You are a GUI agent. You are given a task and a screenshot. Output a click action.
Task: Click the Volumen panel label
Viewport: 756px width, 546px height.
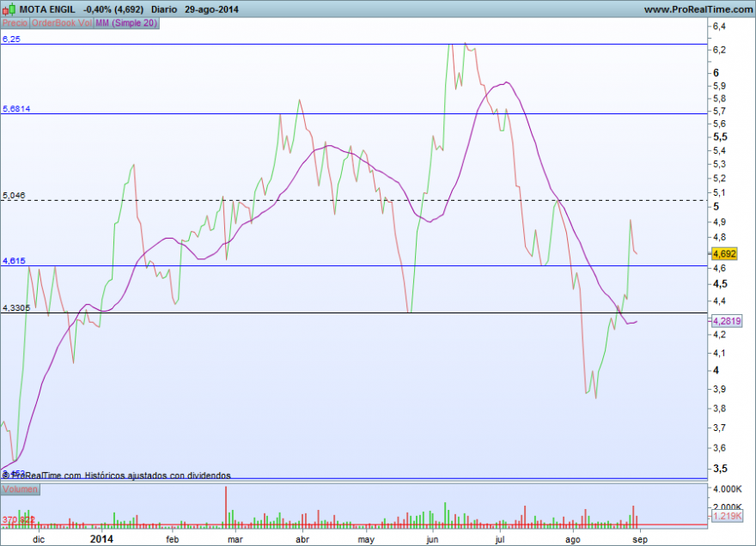click(20, 489)
